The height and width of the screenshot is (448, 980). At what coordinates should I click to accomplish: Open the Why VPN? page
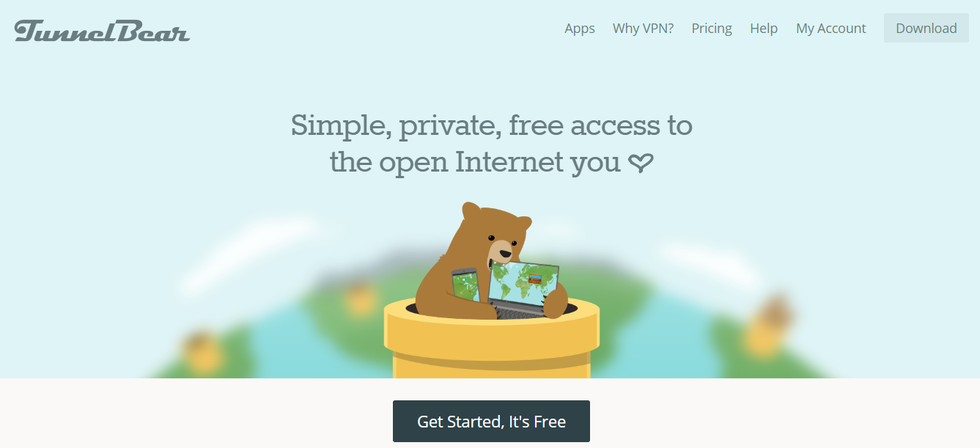click(x=643, y=28)
